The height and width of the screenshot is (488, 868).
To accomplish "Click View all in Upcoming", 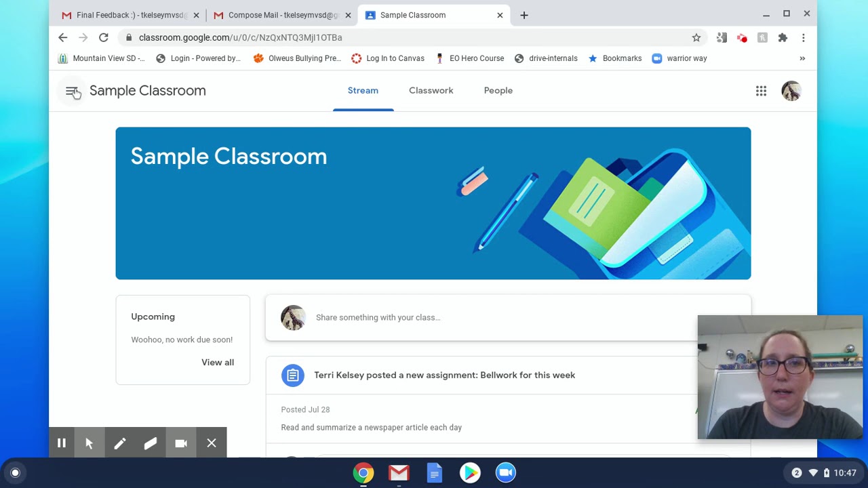I will (218, 362).
